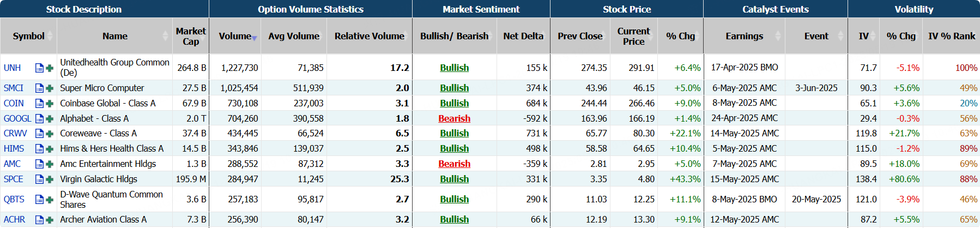
Task: Sort by Net Delta column header
Action: (523, 36)
